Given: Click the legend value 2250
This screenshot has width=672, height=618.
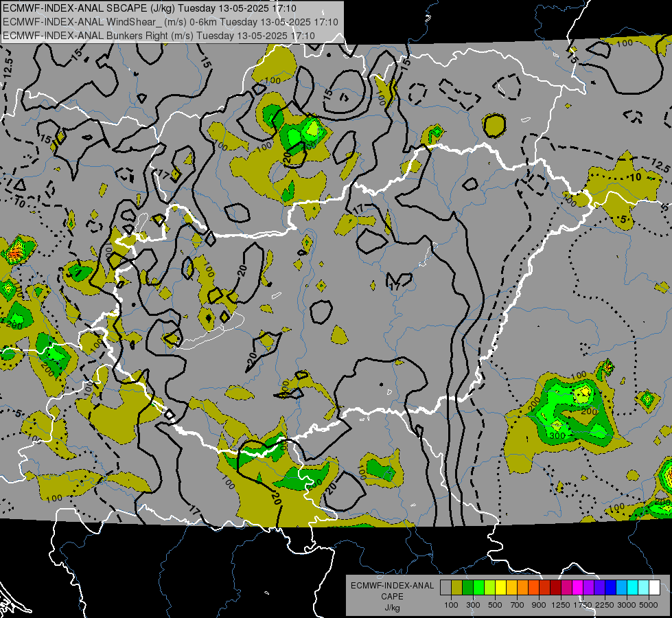Looking at the screenshot, I should tap(605, 605).
